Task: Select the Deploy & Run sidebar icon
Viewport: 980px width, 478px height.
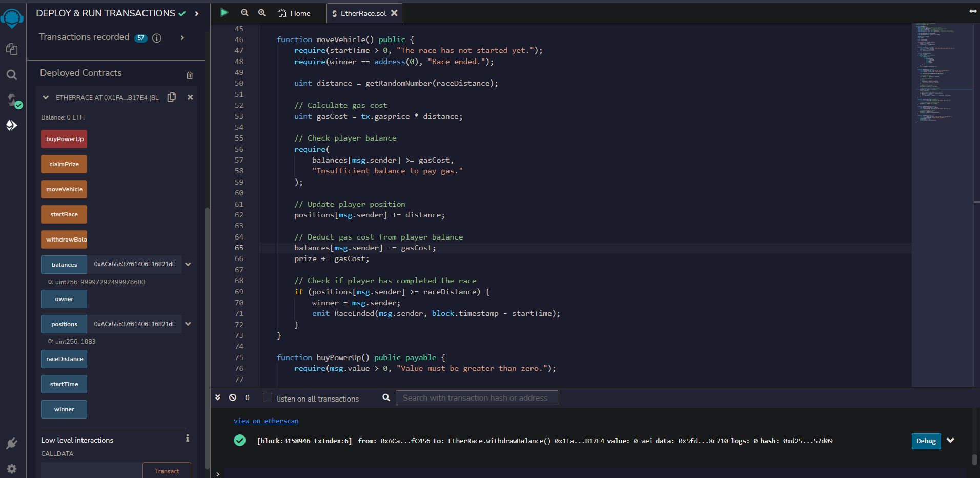Action: (12, 125)
